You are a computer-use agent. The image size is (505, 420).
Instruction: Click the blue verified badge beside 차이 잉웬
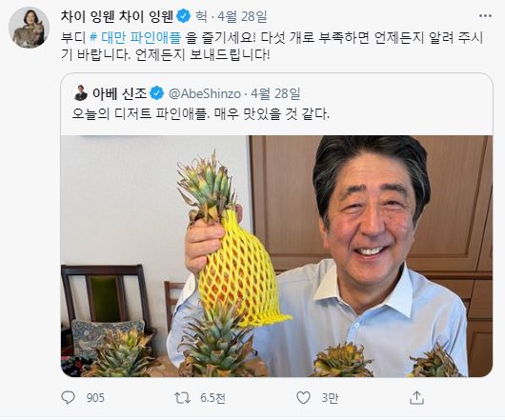click(184, 16)
